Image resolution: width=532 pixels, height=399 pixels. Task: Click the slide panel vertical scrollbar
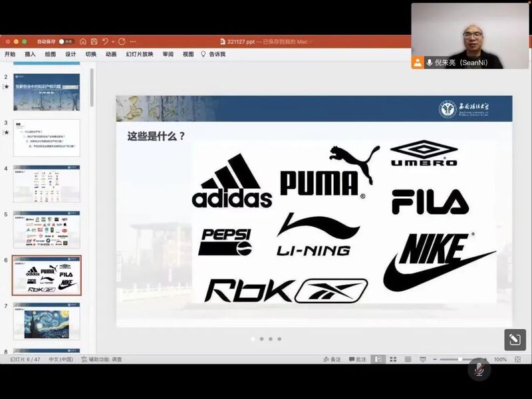[92, 88]
